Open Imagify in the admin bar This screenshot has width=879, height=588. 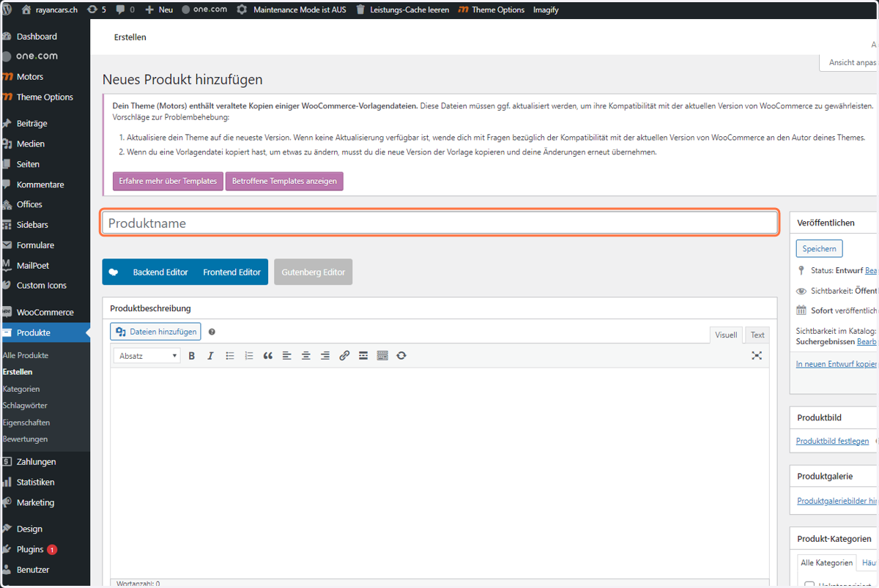(546, 10)
